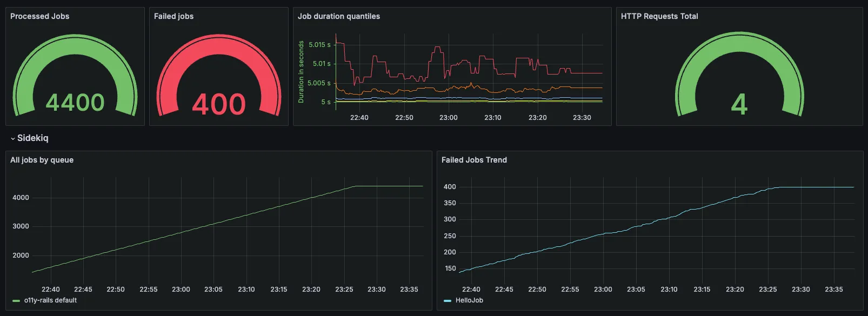Click the 3000 tick in All jobs chart
Screen dimensions: 868x316
tap(21, 226)
